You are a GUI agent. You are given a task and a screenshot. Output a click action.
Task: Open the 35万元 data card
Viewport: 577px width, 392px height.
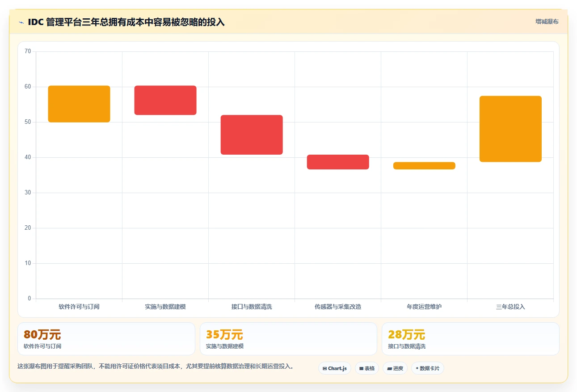pos(288,339)
